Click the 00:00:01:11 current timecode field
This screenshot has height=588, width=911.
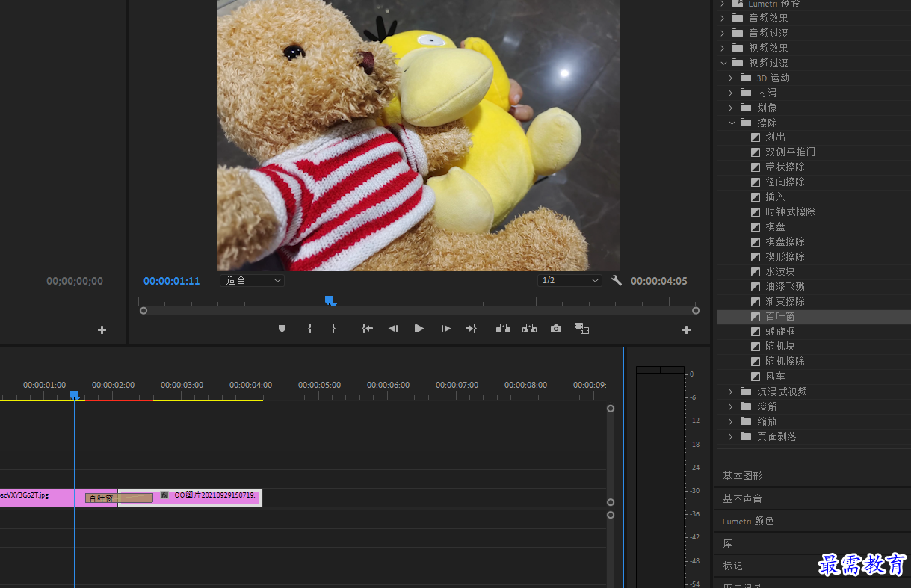(172, 281)
